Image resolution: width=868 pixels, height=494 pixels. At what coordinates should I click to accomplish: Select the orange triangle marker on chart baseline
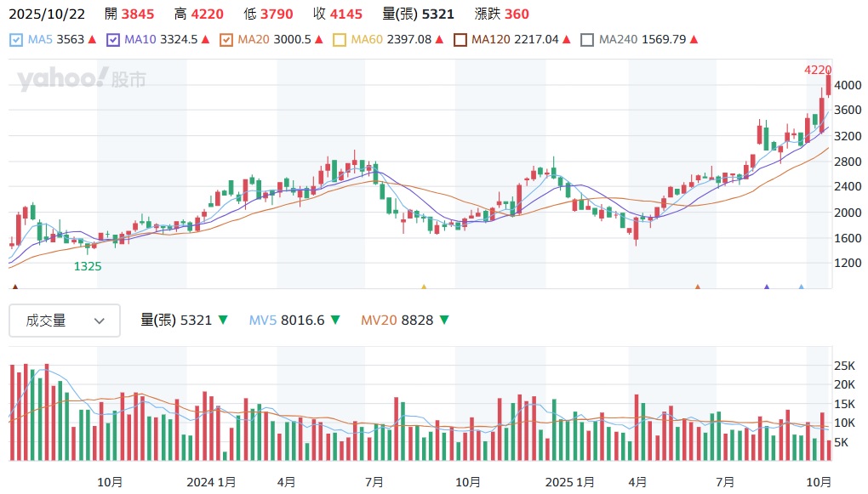pos(698,287)
